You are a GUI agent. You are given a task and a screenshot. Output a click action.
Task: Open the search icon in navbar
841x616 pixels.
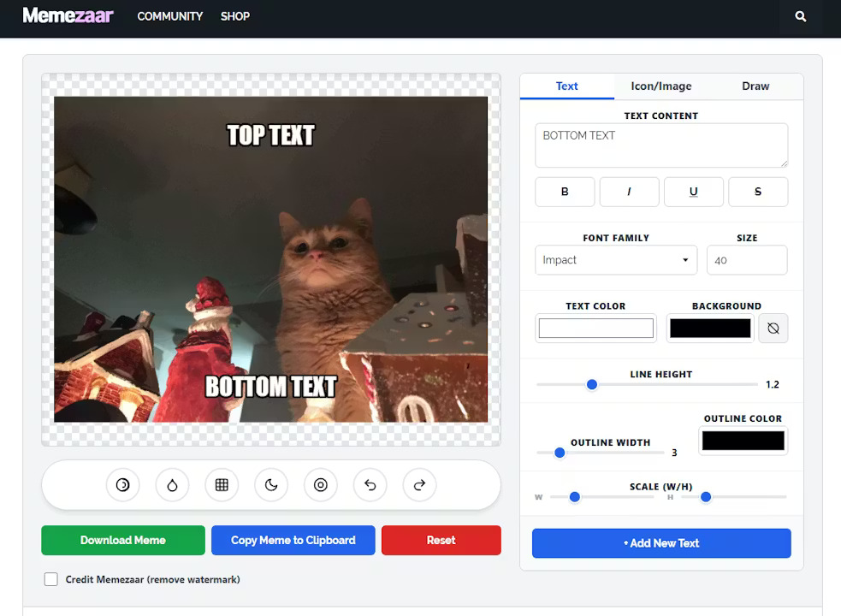[x=800, y=16]
